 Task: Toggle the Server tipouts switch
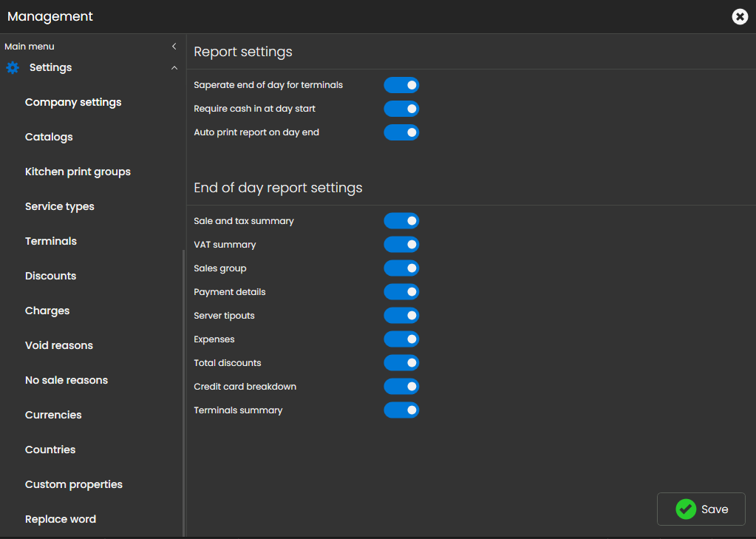click(x=401, y=316)
